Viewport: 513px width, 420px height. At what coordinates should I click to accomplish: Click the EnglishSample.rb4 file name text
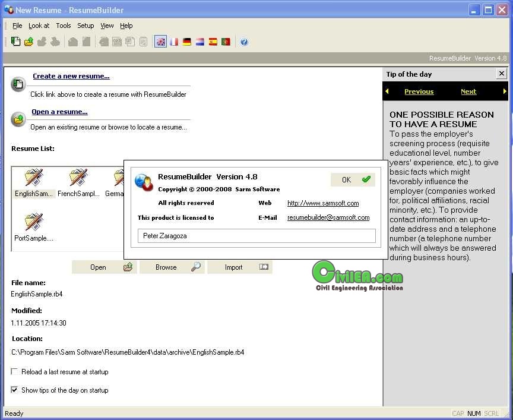tap(37, 294)
